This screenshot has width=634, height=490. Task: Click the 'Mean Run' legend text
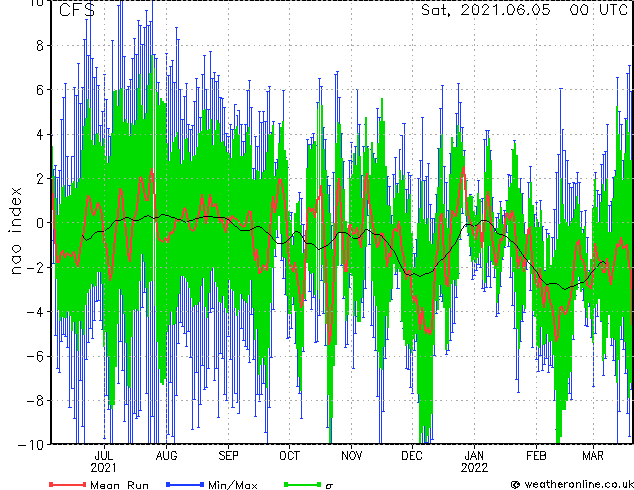(x=120, y=485)
